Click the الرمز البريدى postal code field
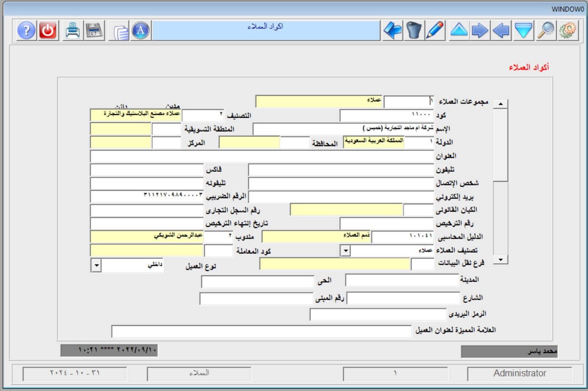The height and width of the screenshot is (391, 588). pyautogui.click(x=377, y=315)
